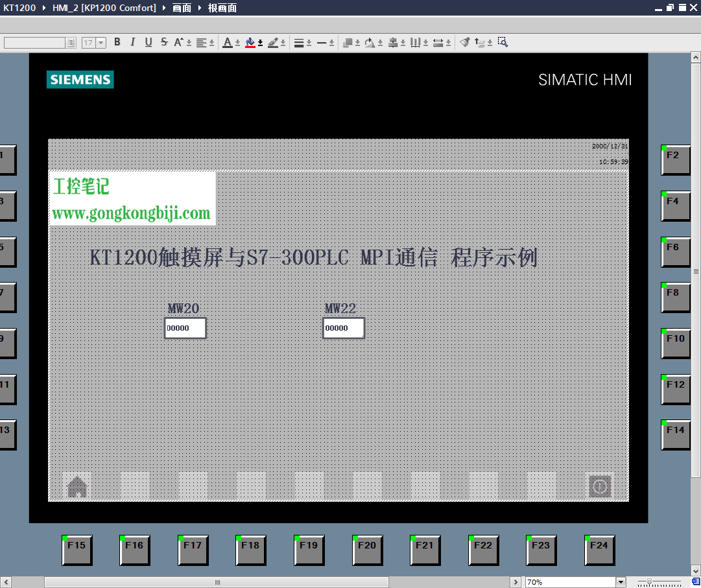Expand the fill color dropdown arrow
Screen dimensions: 701x588
260,43
